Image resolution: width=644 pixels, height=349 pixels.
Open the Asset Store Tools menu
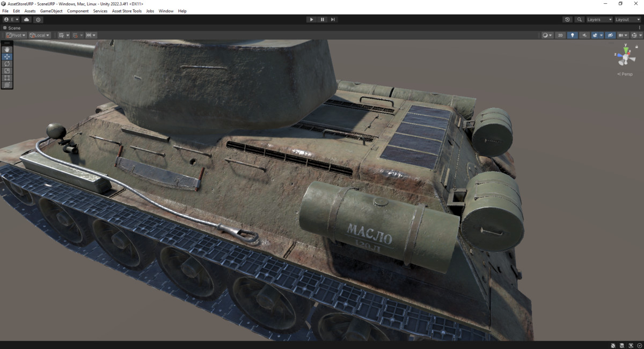pyautogui.click(x=127, y=10)
